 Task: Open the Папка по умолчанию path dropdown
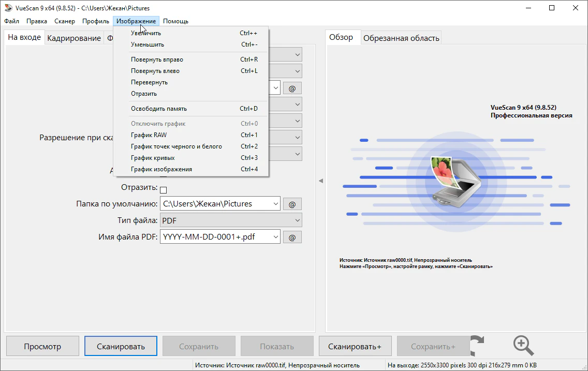pos(275,204)
